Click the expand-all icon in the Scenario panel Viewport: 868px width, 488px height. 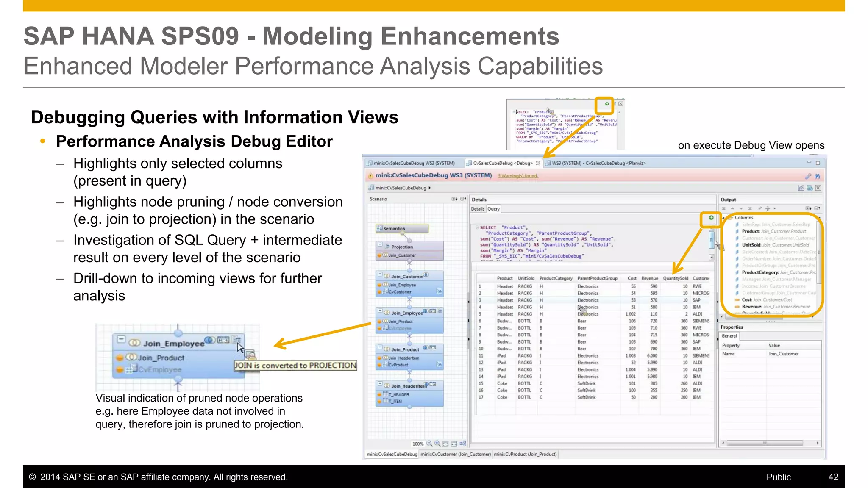click(x=454, y=199)
